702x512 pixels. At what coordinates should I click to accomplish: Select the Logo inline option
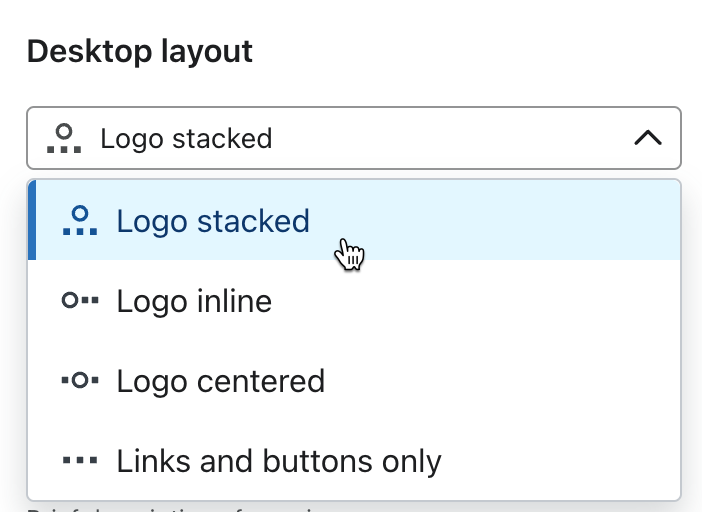[x=354, y=300]
